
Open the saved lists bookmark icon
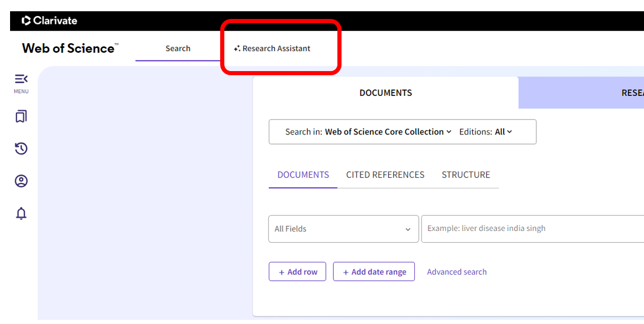click(21, 116)
